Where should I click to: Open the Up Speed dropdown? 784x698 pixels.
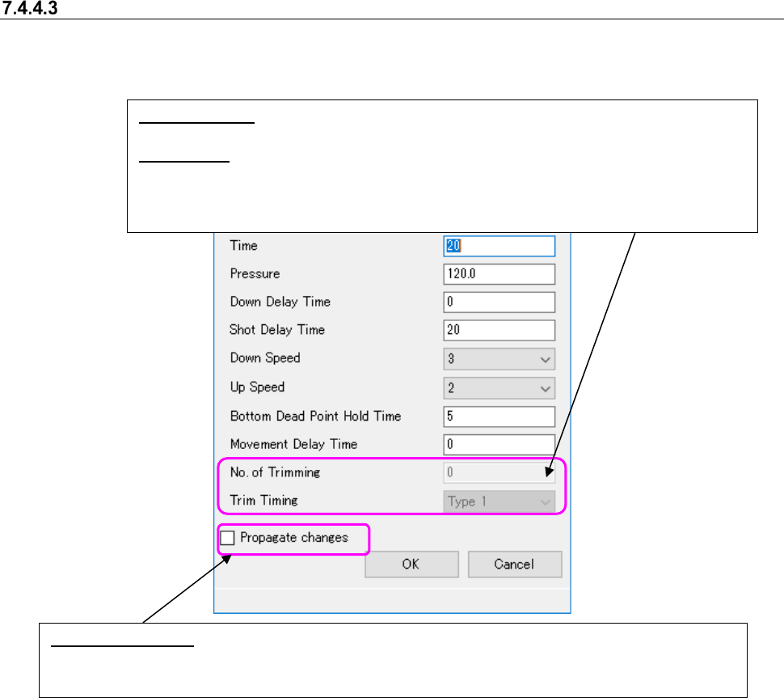point(499,388)
